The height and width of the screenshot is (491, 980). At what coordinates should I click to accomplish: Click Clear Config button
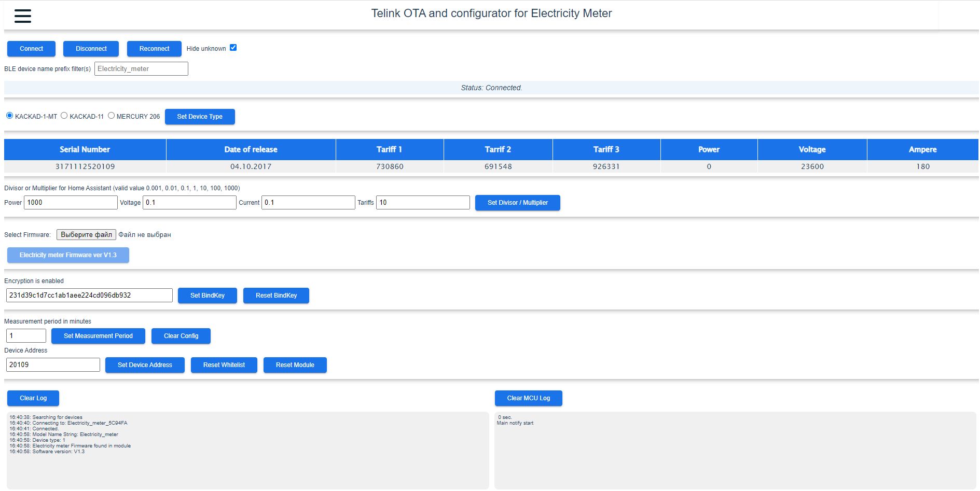[181, 336]
